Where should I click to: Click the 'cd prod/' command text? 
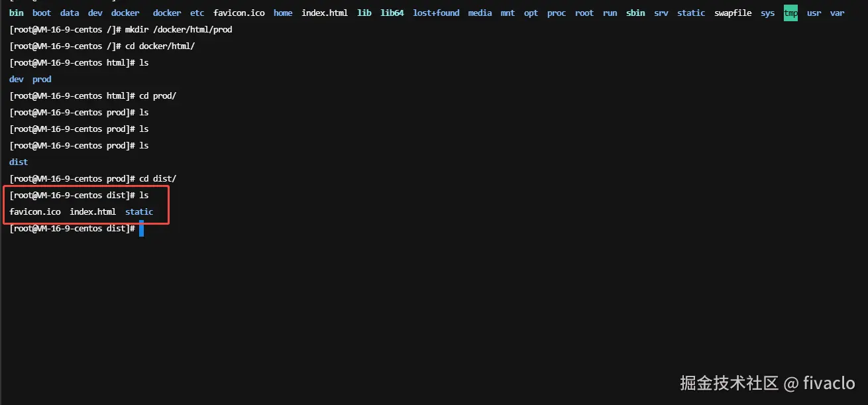pos(158,96)
